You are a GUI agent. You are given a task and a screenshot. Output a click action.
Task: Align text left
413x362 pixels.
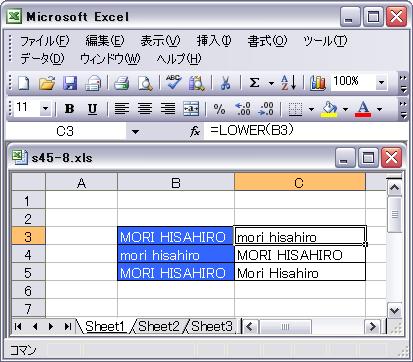point(122,109)
